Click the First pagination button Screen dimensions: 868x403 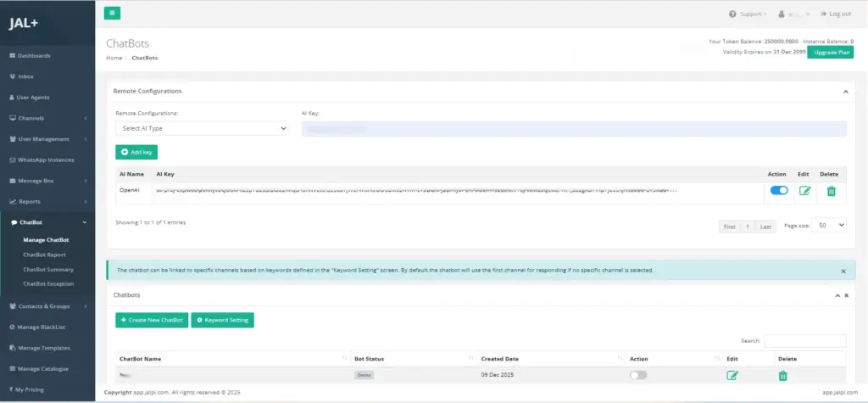click(x=730, y=227)
